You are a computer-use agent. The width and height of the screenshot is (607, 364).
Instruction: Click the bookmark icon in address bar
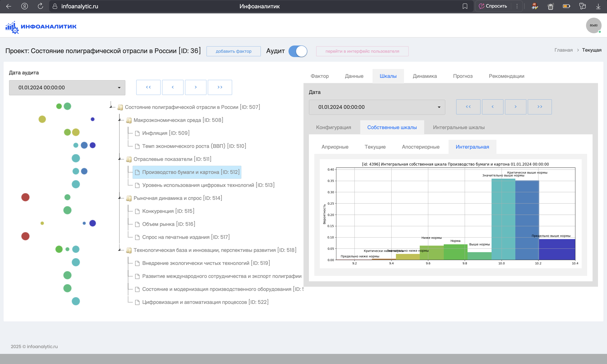(465, 6)
